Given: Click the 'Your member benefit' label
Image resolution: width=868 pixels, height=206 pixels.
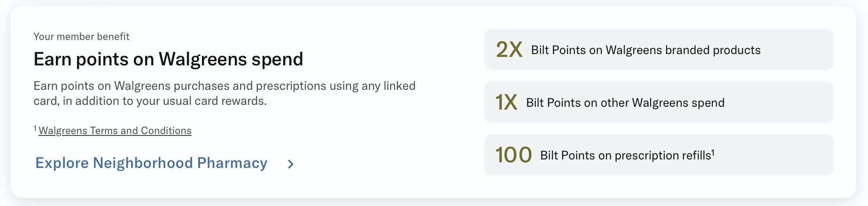Looking at the screenshot, I should point(81,36).
